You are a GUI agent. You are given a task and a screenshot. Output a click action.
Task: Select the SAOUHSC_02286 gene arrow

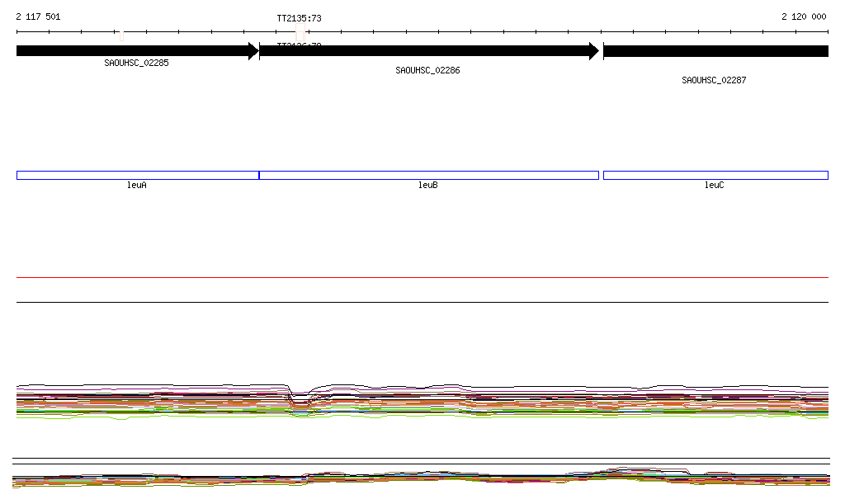click(x=428, y=51)
